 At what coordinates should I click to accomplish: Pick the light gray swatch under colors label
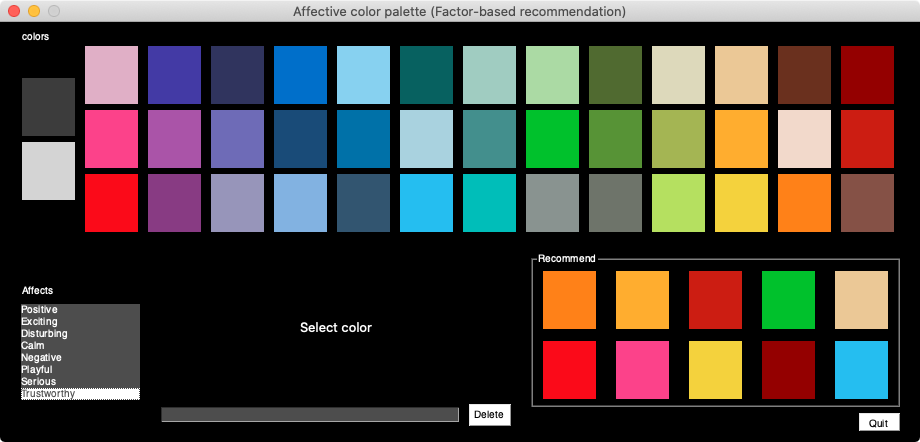[x=48, y=171]
